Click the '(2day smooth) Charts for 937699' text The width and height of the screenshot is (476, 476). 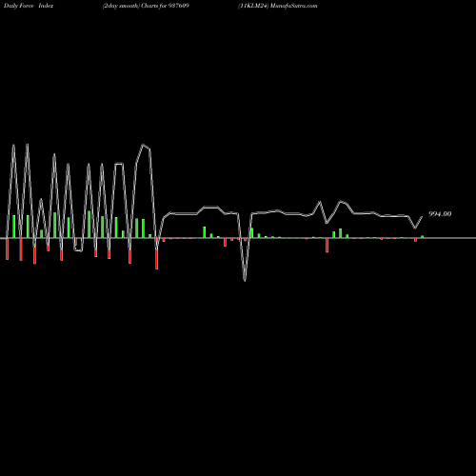146,6
